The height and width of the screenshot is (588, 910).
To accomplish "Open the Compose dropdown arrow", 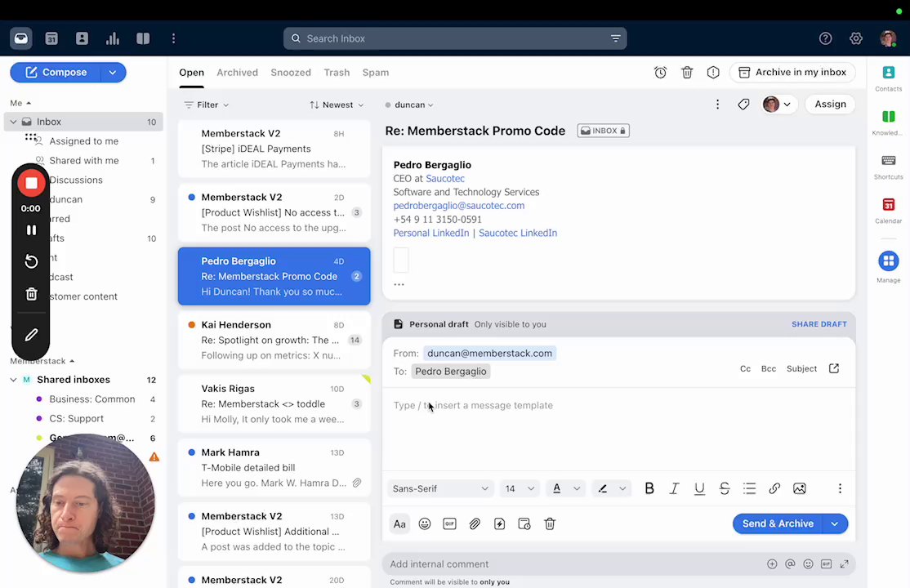I will [113, 73].
